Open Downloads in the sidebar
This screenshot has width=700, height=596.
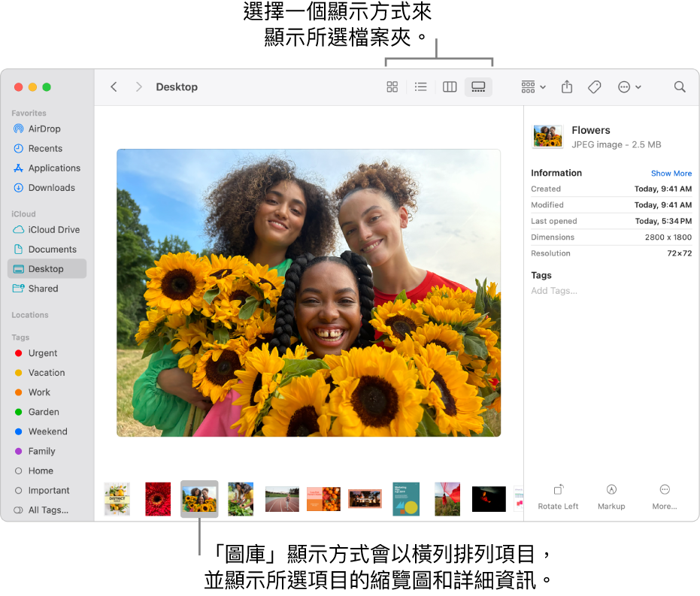point(47,188)
